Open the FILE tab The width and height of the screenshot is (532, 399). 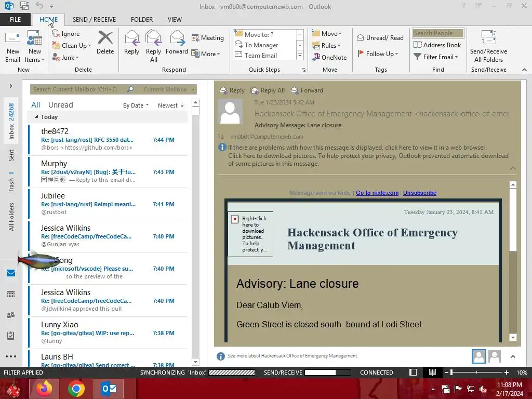pyautogui.click(x=15, y=20)
